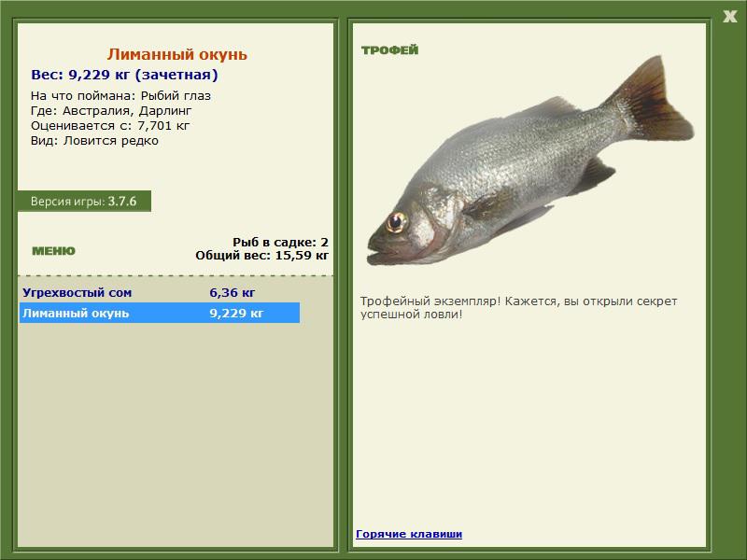The width and height of the screenshot is (747, 560).
Task: Click the Версия игры 3.7.6 label
Action: point(84,201)
